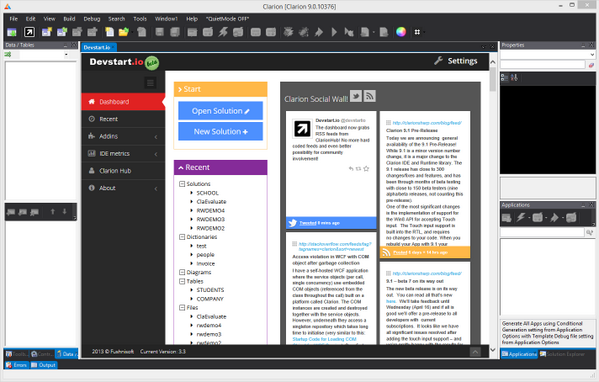Collapse the Solutions tree node
This screenshot has height=382, width=599.
(x=182, y=184)
